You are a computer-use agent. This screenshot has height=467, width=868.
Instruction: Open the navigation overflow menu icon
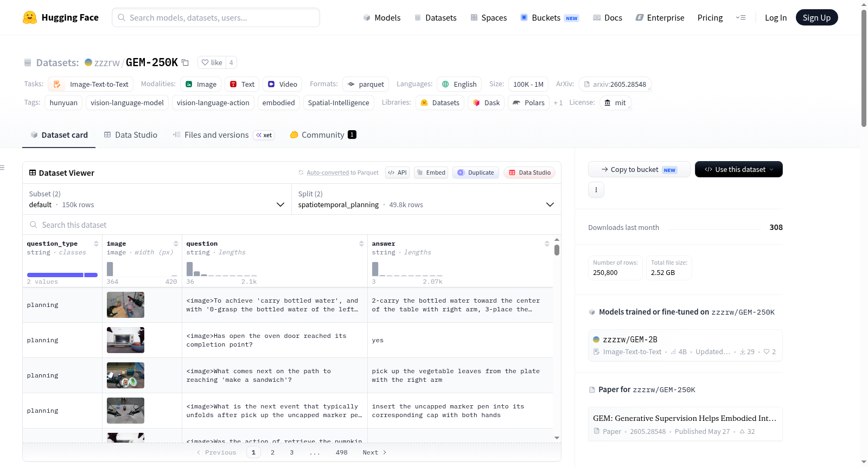tap(741, 17)
